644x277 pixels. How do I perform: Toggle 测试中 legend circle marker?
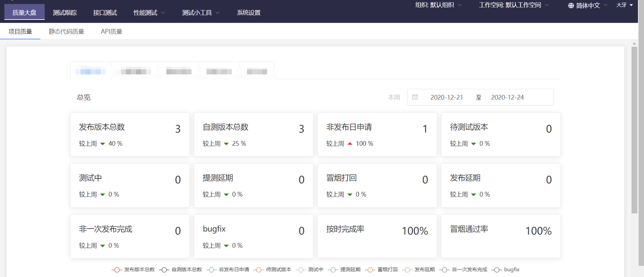pos(301,270)
